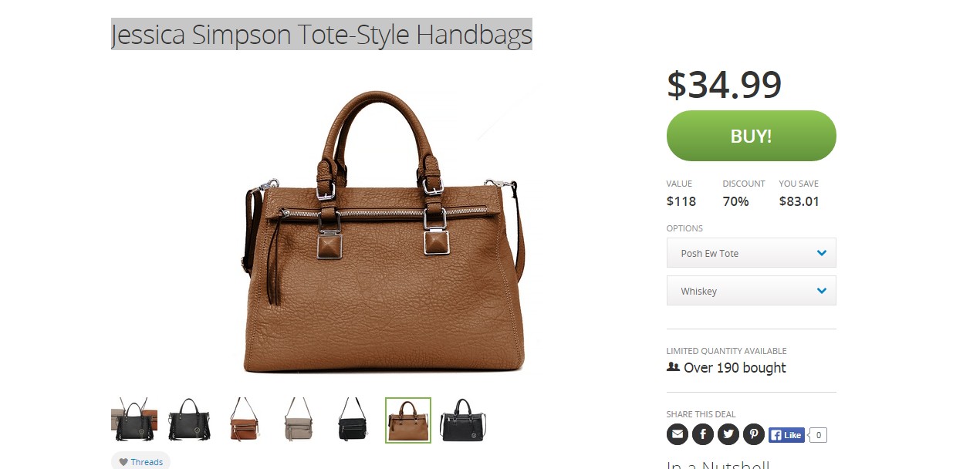The width and height of the screenshot is (980, 469).
Task: Select the second black tote thumbnail
Action: click(189, 420)
